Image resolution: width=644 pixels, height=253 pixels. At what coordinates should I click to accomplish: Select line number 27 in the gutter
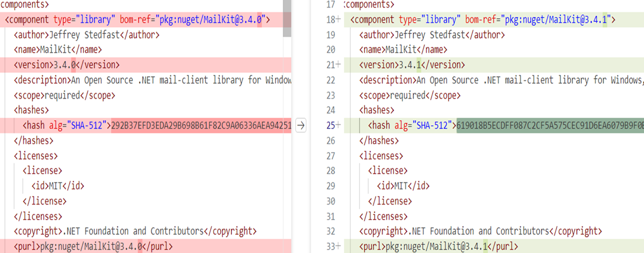[331, 155]
